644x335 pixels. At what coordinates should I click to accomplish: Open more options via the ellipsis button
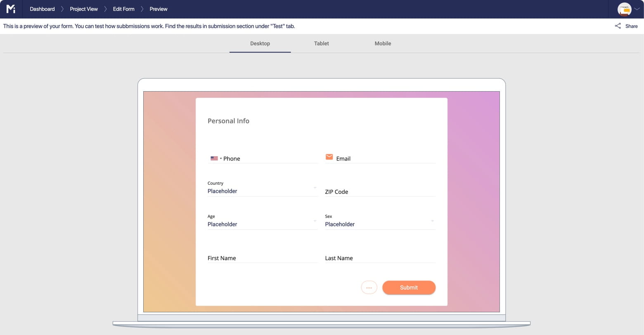pyautogui.click(x=369, y=287)
